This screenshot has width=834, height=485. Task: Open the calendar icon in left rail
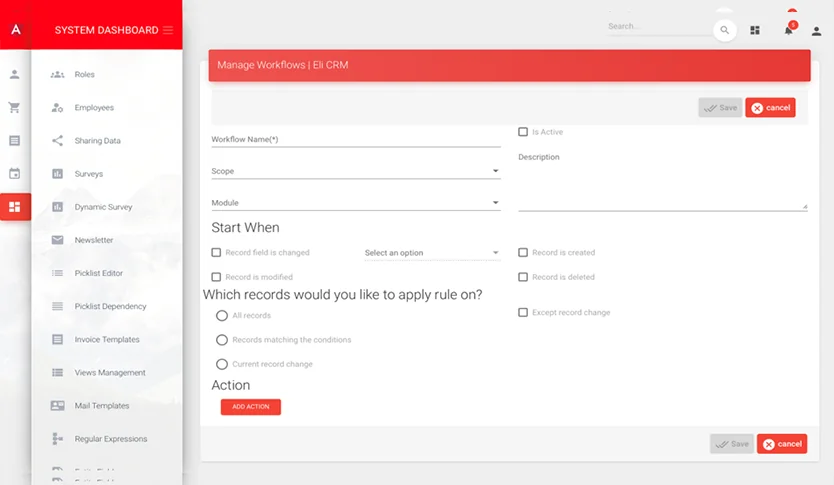(15, 173)
